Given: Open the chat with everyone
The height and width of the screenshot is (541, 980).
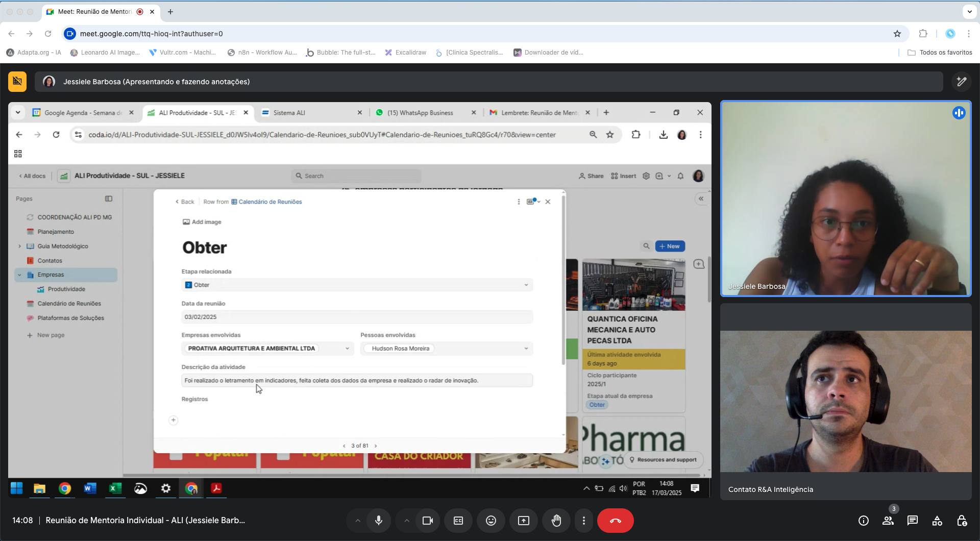Looking at the screenshot, I should 913,521.
